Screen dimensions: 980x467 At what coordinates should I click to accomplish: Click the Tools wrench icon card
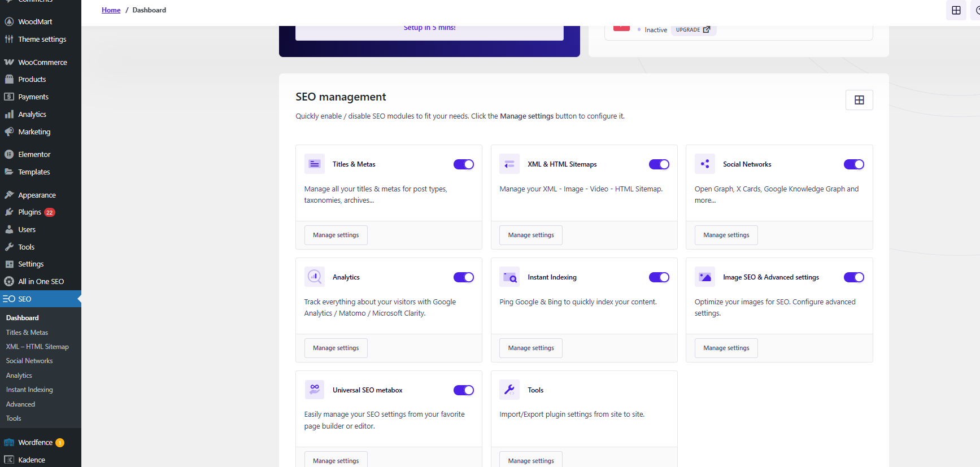[x=509, y=390]
